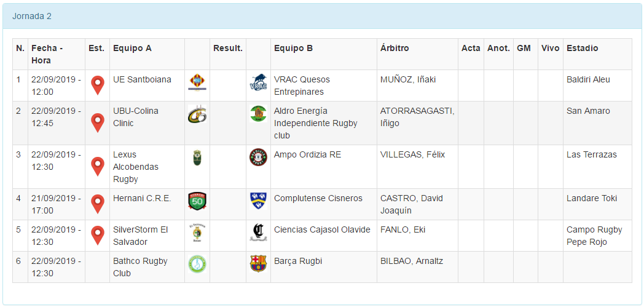Open the SilverStorm El Salvador location pin

[x=97, y=236]
